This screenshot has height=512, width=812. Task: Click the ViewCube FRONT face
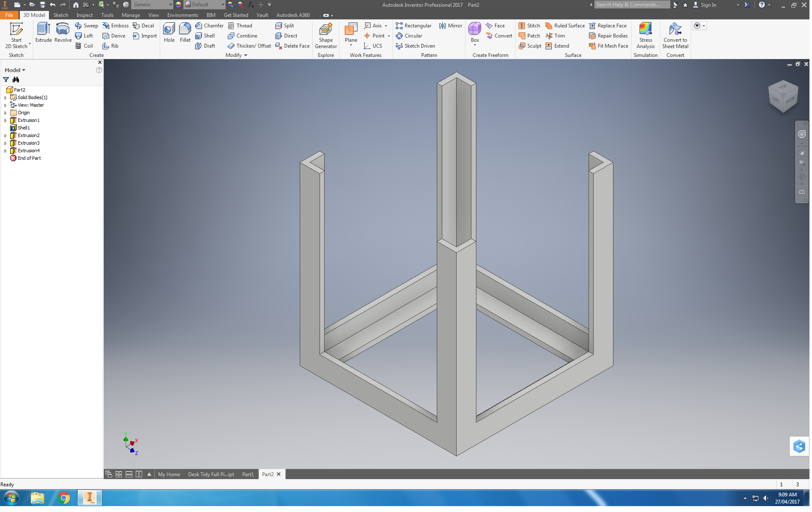coord(790,100)
